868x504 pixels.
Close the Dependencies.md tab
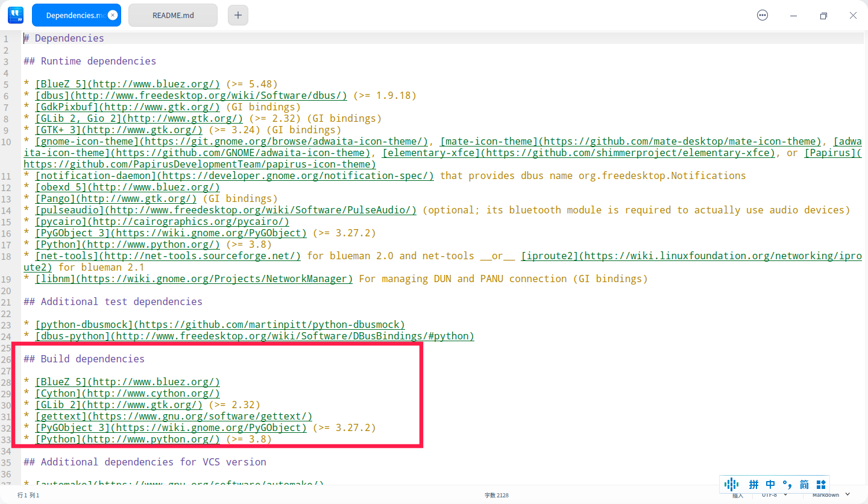[x=113, y=15]
